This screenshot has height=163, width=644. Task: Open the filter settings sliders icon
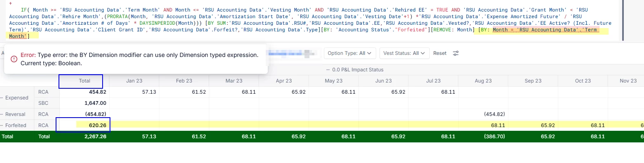[456, 53]
